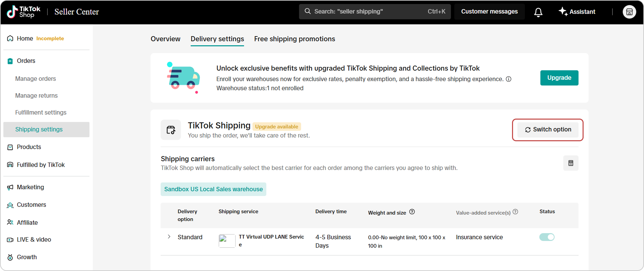
Task: Click the shipping calculator icon
Action: pos(571,163)
